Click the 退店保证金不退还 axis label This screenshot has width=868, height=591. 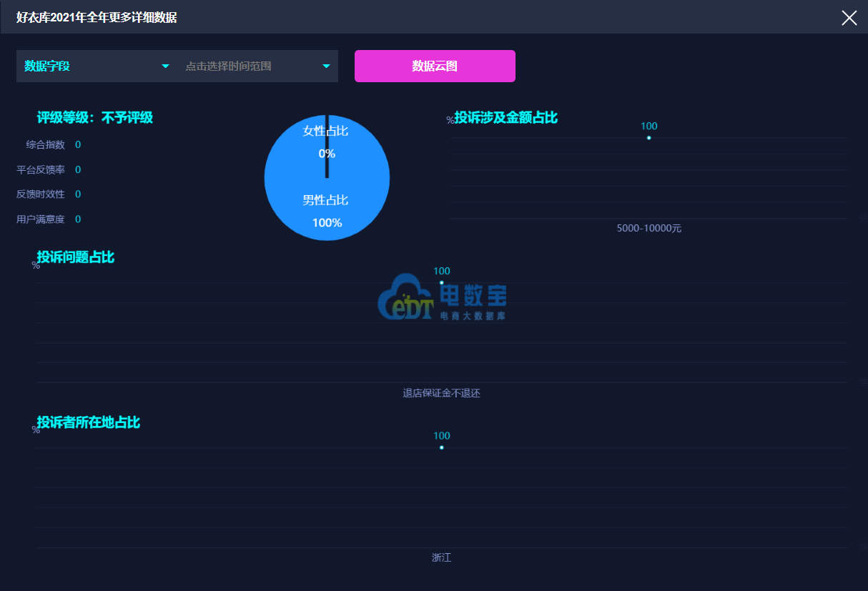[x=442, y=393]
